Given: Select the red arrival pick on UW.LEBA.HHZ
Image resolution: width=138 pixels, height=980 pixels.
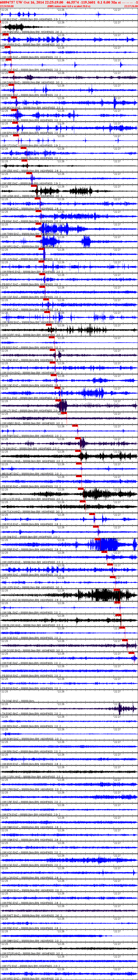Looking at the screenshot, I should [x=38, y=198].
